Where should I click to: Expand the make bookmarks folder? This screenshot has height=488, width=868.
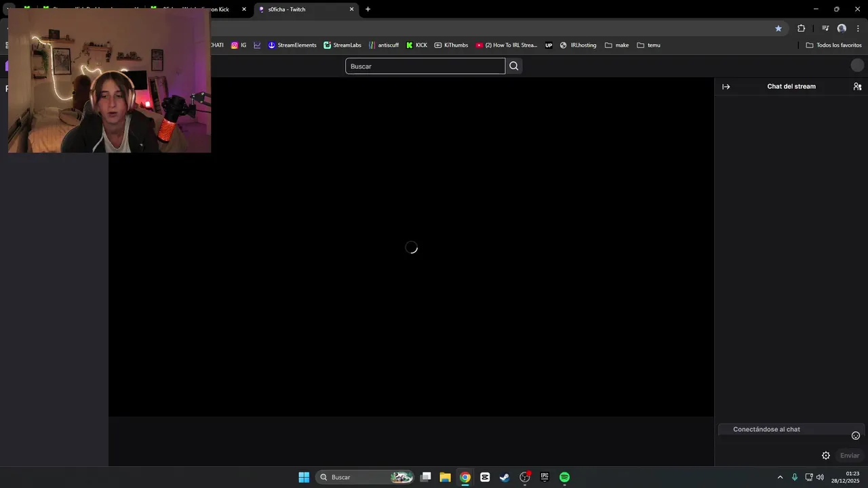617,45
